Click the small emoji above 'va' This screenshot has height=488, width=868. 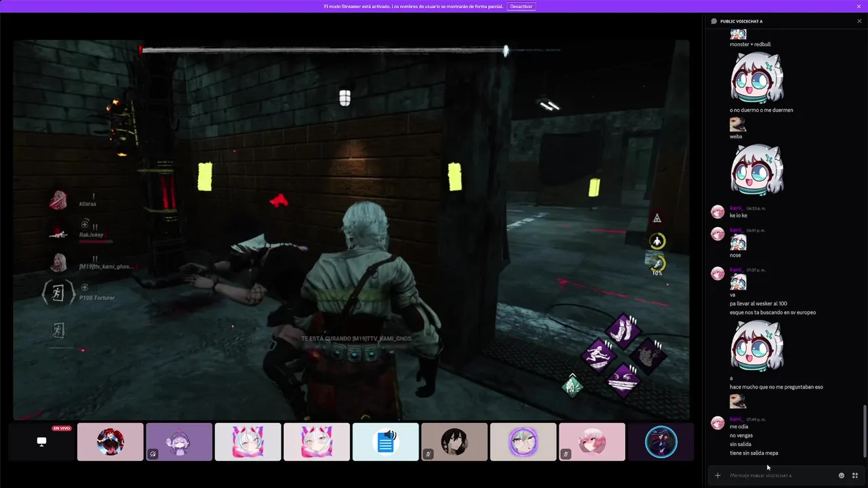click(x=738, y=283)
